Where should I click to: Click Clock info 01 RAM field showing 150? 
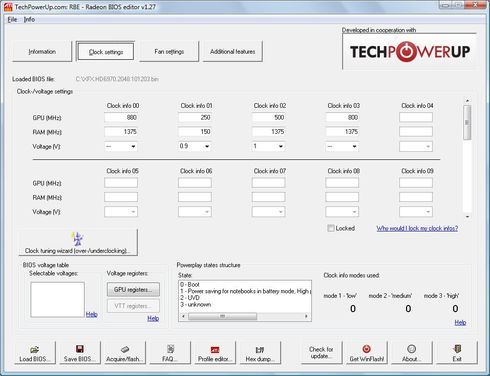(x=195, y=132)
